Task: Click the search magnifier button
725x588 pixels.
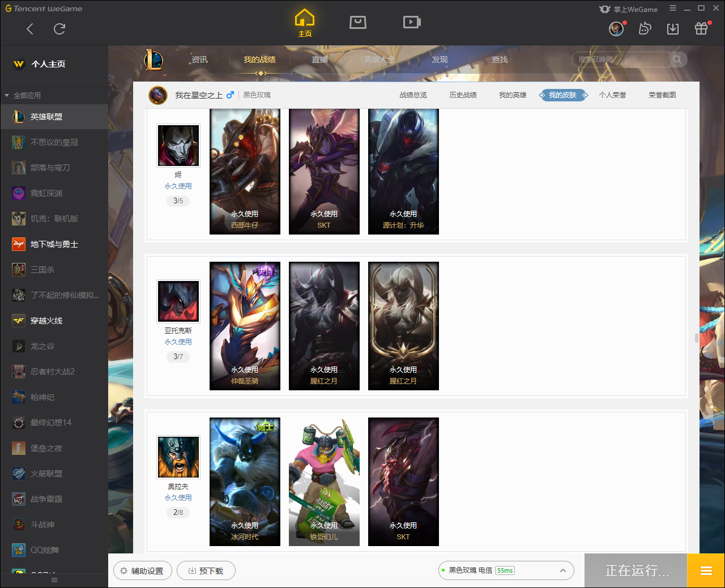Action: [x=677, y=59]
